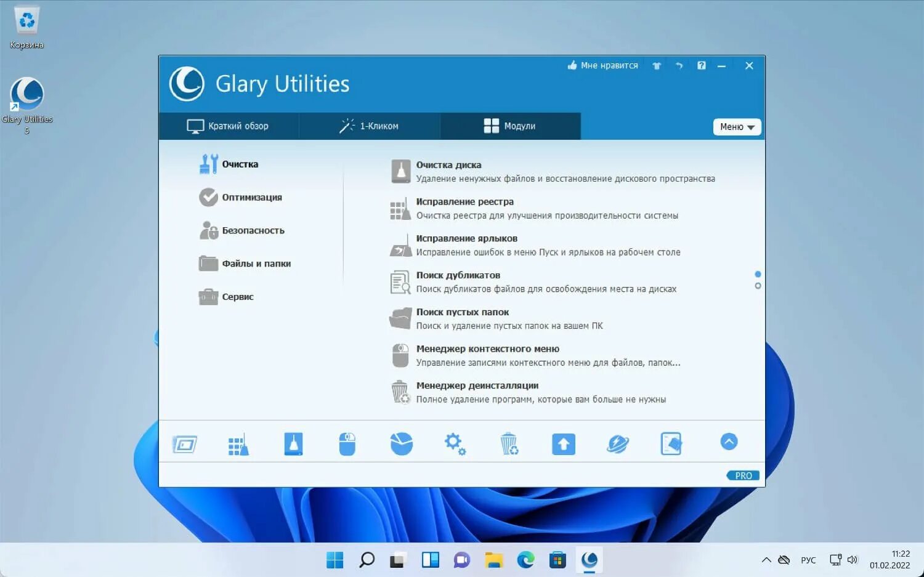Viewport: 924px width, 577px height.
Task: Select Glary Utilities 5 desktop shortcut
Action: 26,105
